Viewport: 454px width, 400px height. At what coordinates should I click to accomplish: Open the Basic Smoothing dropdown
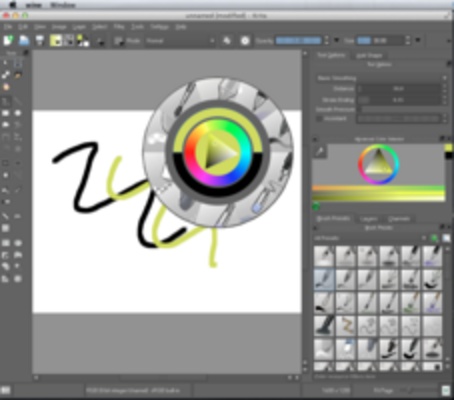[381, 78]
